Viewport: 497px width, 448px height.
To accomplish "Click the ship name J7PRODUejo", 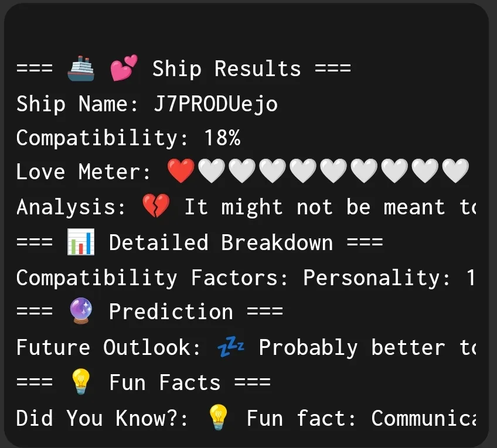I will [216, 104].
